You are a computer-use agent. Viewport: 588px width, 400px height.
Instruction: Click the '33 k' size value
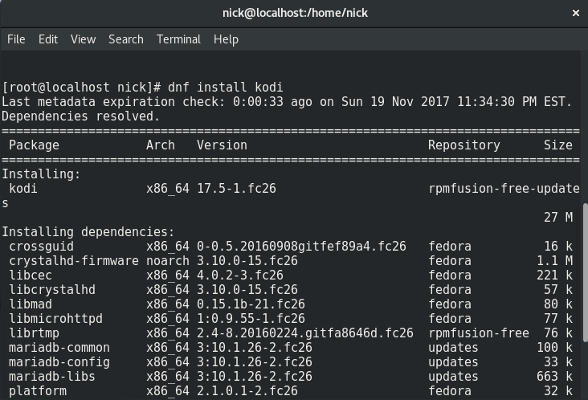[x=558, y=362]
